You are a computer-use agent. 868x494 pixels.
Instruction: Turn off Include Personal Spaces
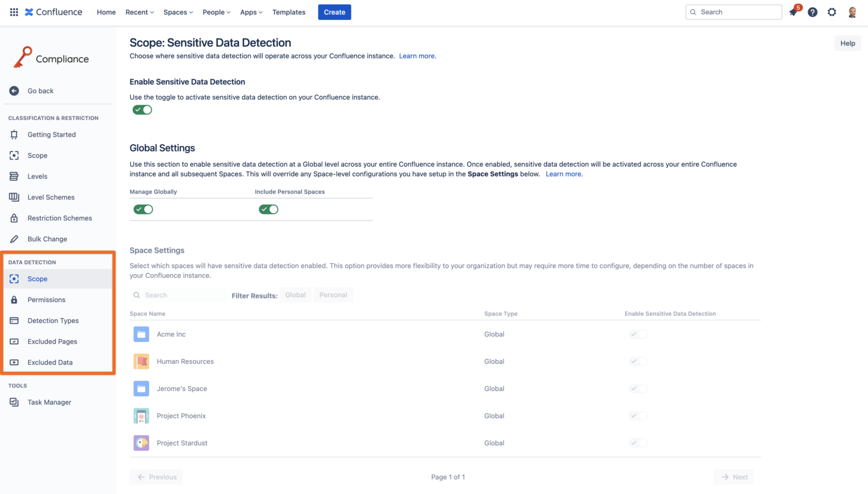coord(268,209)
